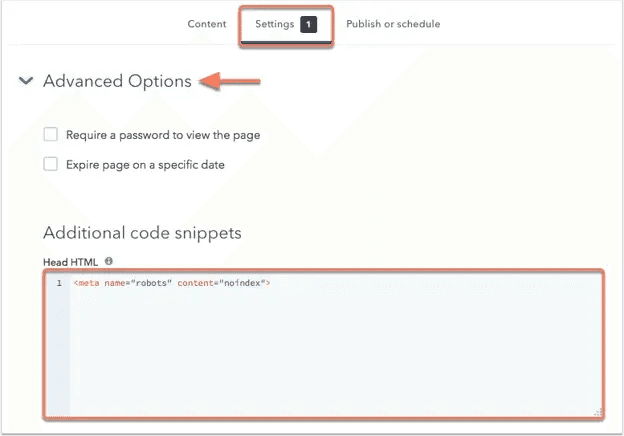The height and width of the screenshot is (436, 624).
Task: Switch to the Content tab
Action: click(207, 24)
